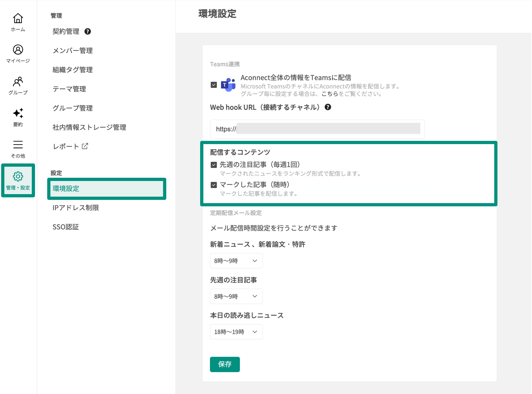The width and height of the screenshot is (532, 394).
Task: Open マイページ profile icon
Action: pos(18,50)
